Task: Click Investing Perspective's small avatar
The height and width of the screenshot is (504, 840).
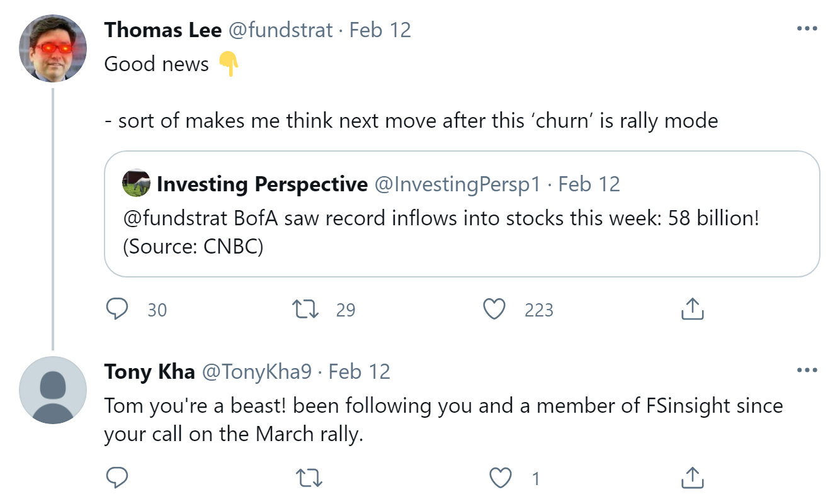Action: 136,183
